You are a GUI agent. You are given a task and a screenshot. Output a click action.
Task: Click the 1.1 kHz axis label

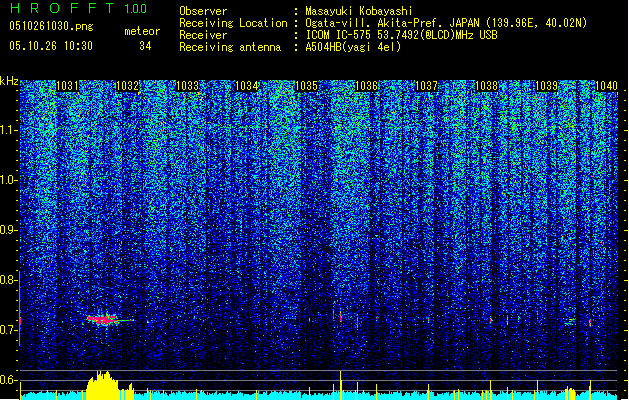9,130
